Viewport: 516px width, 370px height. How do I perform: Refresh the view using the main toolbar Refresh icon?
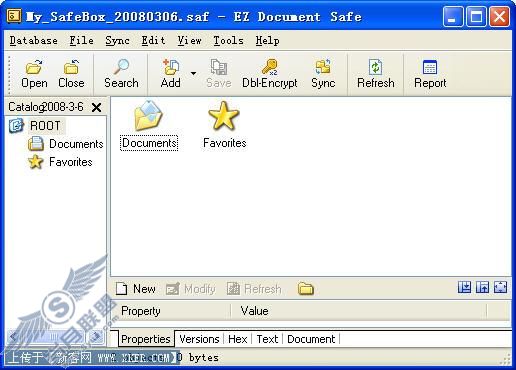(x=376, y=74)
